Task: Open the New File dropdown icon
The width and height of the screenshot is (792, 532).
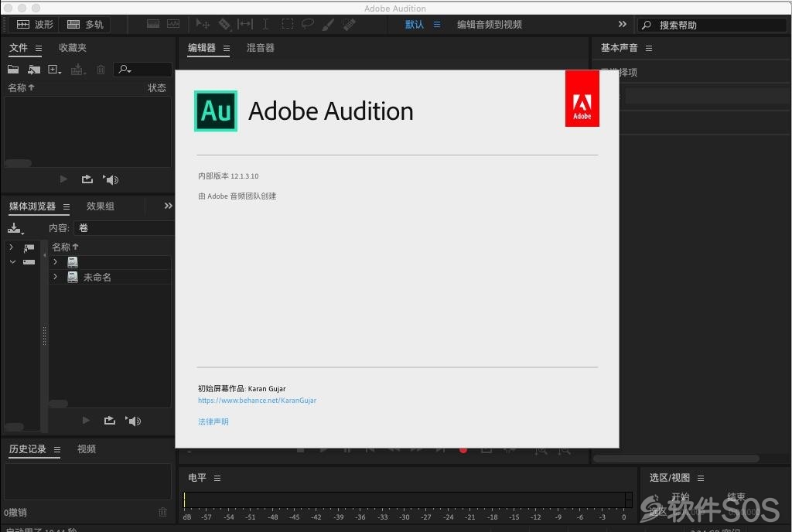Action: pyautogui.click(x=55, y=69)
